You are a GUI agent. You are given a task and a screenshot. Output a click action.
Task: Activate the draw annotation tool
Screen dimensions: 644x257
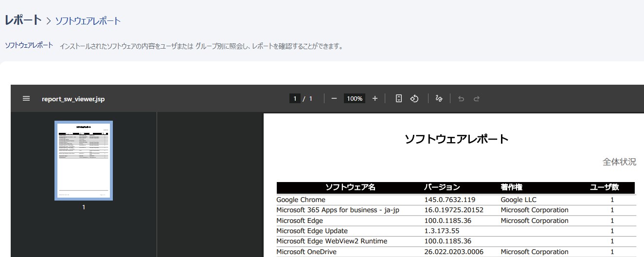(439, 98)
